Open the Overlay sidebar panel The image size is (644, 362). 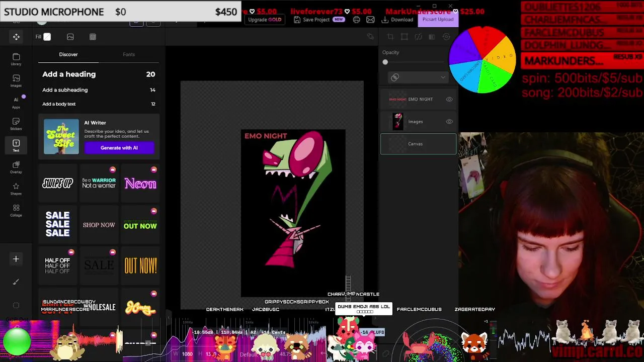[x=16, y=167]
